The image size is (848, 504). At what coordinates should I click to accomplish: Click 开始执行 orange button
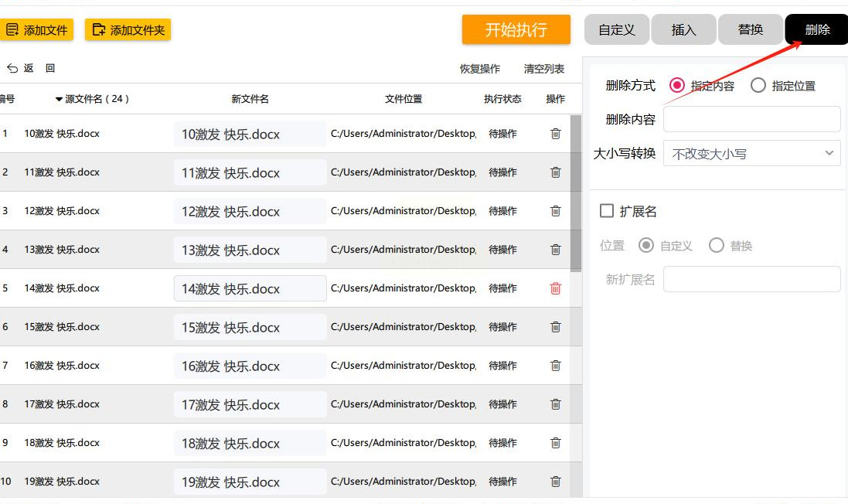coord(516,29)
